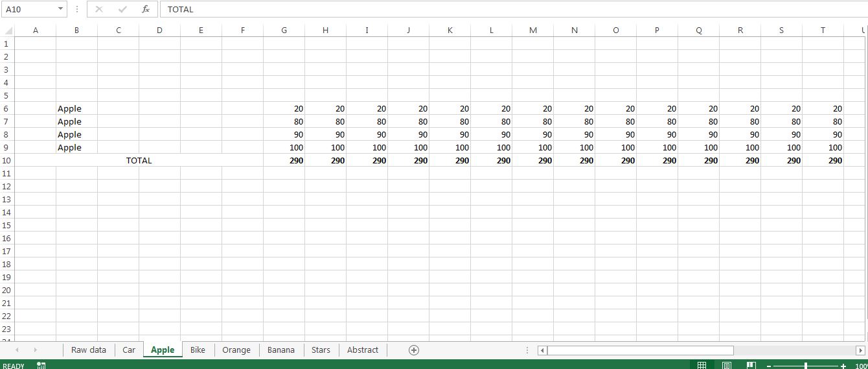868x369 pixels.
Task: Select cell R7 with value 80
Action: [x=740, y=121]
